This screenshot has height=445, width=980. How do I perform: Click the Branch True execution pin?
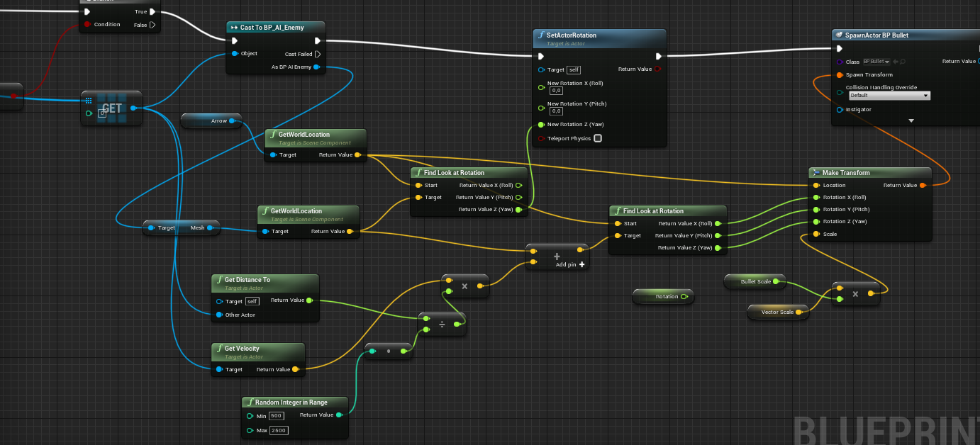[x=152, y=12]
